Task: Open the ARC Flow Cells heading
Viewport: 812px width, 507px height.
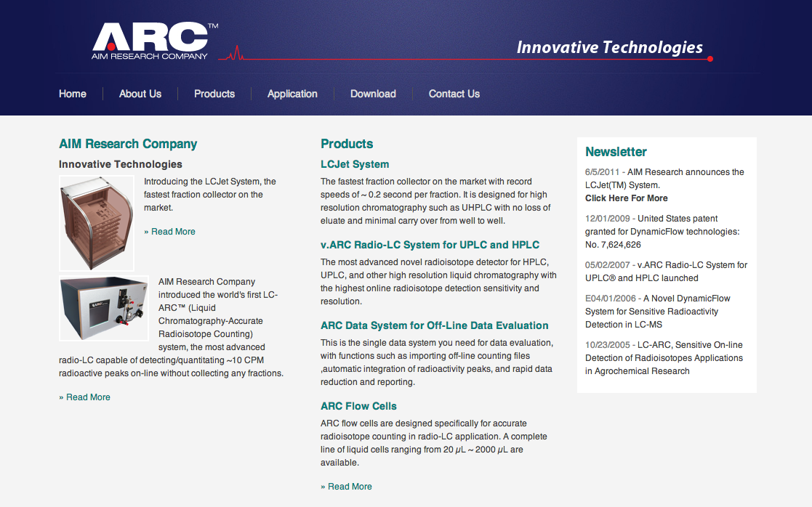Action: click(358, 406)
